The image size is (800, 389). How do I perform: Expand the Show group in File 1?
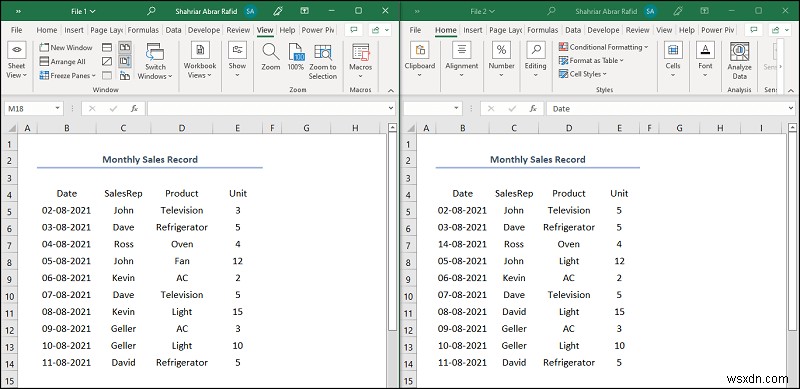click(237, 61)
